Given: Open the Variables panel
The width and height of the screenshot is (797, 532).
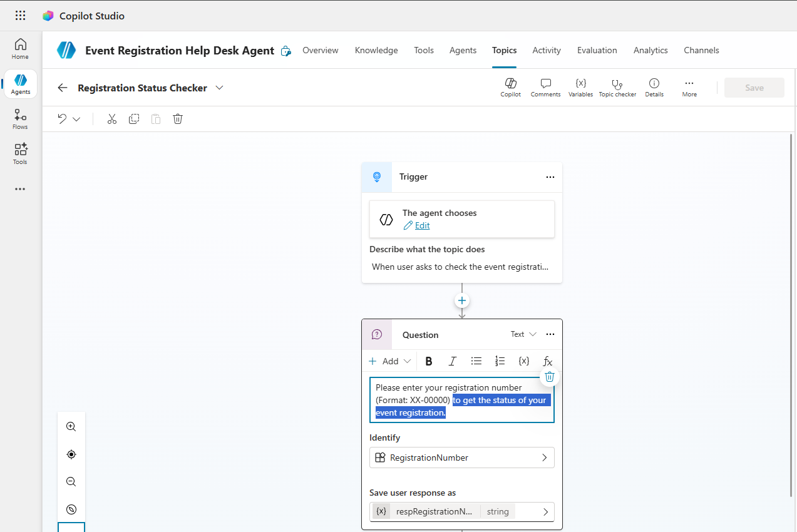Looking at the screenshot, I should [x=580, y=87].
